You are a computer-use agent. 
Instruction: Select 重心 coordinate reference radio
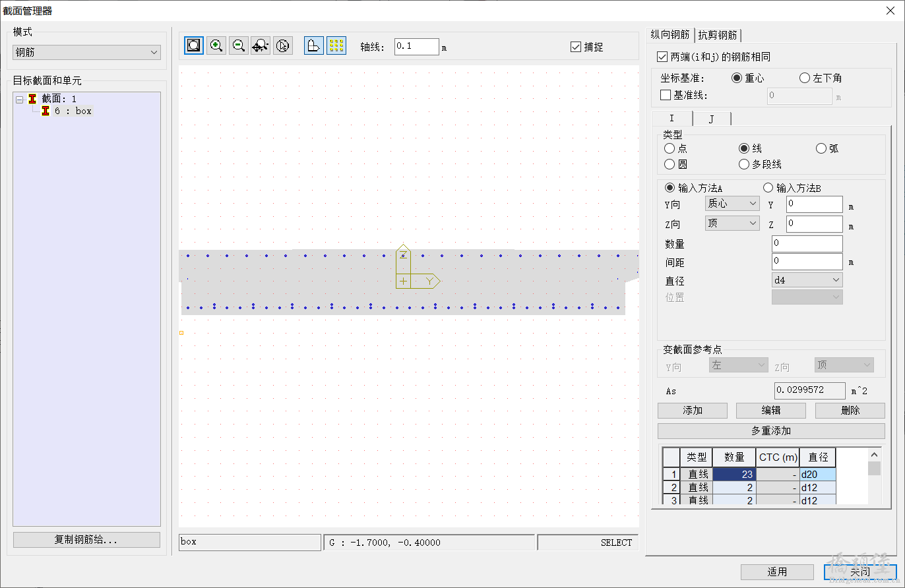point(737,78)
